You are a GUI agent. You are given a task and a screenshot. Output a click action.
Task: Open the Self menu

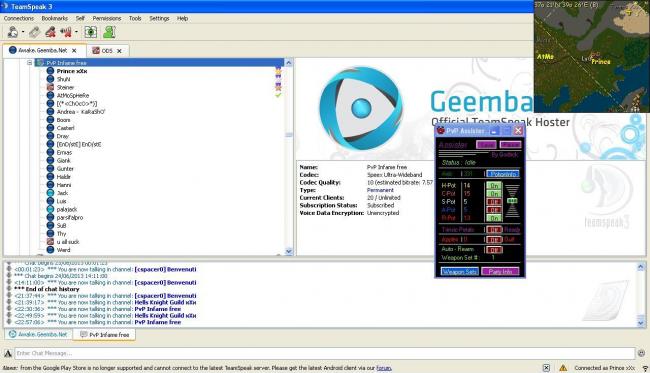click(x=80, y=18)
